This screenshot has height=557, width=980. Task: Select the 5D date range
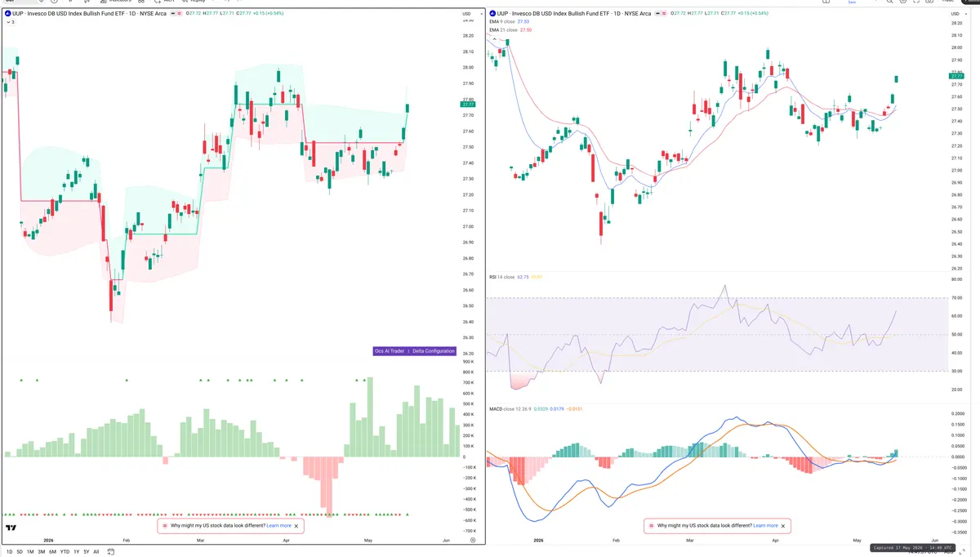(20, 552)
